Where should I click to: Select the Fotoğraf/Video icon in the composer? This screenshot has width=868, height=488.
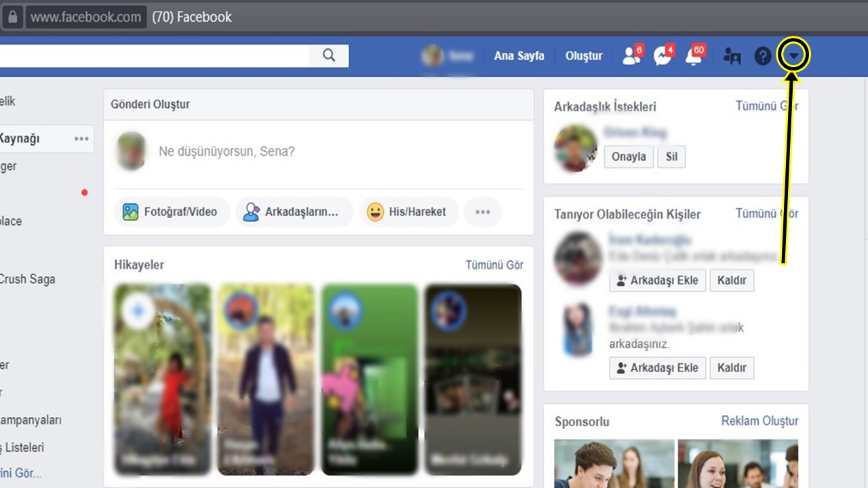(130, 211)
